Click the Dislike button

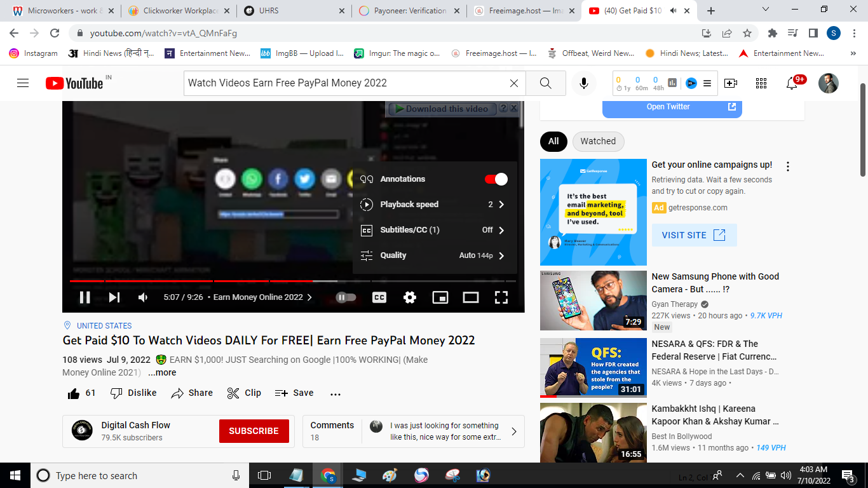(x=133, y=393)
